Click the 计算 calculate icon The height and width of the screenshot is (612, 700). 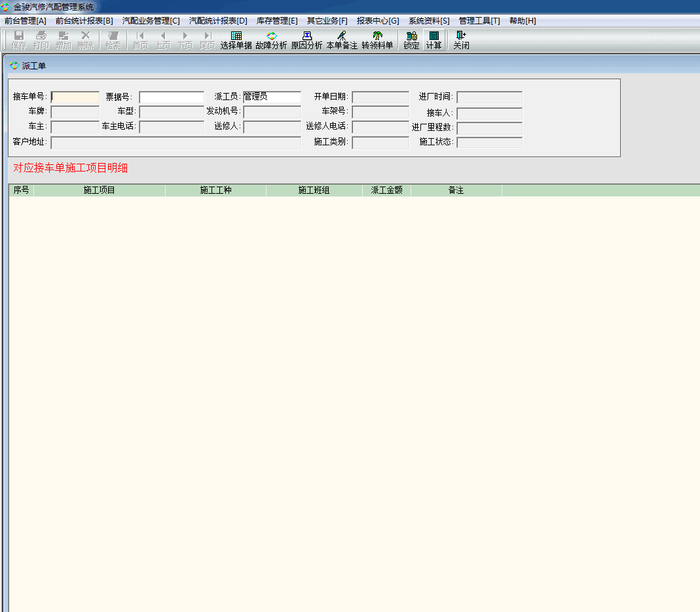point(433,40)
